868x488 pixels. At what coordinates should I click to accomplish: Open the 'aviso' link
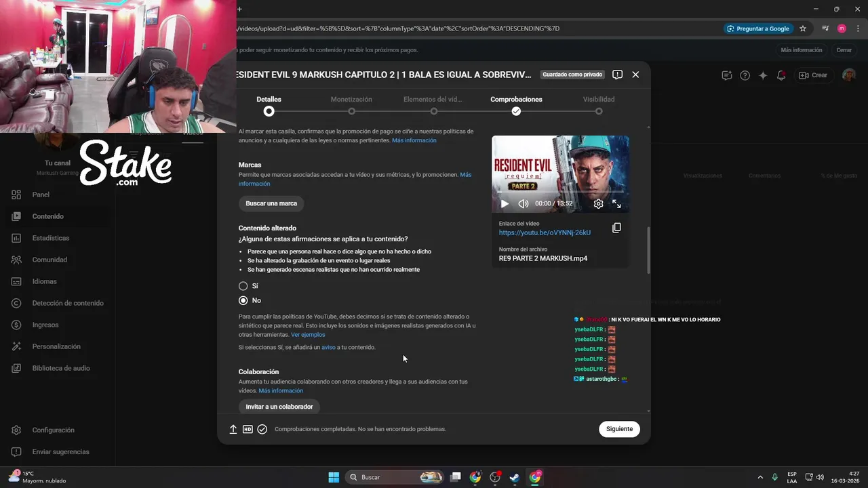pos(328,347)
